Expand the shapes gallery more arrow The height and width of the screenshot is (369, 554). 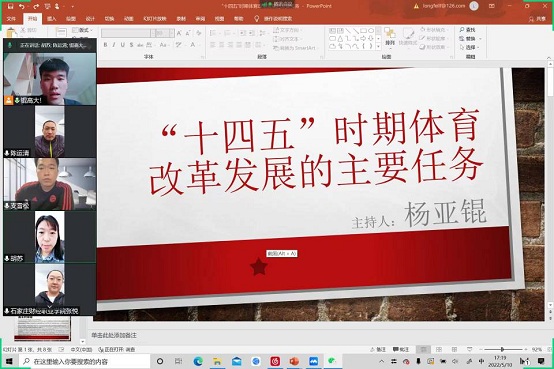[x=378, y=46]
